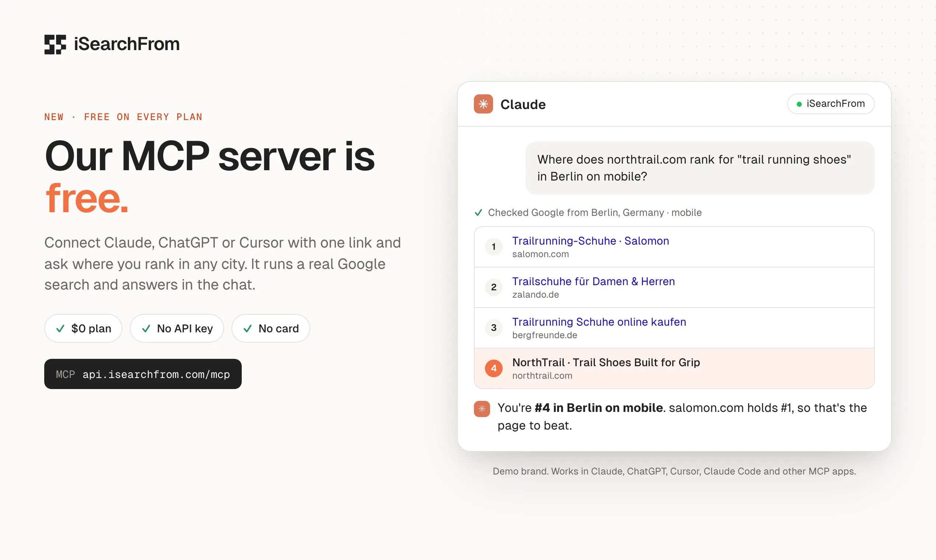Click the zalando.de domain text
This screenshot has height=560, width=936.
point(535,294)
